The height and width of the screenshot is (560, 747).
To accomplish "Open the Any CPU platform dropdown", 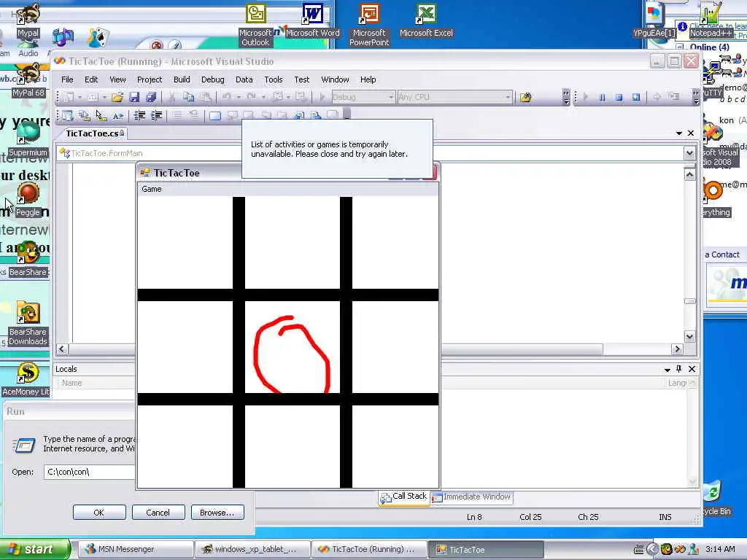I will pyautogui.click(x=508, y=97).
